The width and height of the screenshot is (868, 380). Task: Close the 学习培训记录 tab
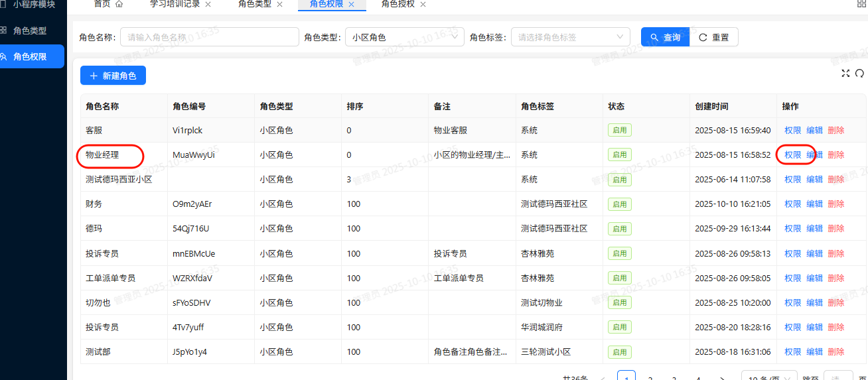(x=208, y=4)
